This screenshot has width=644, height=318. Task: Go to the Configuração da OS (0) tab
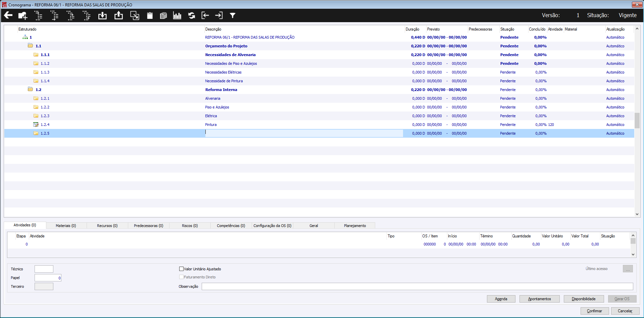point(273,226)
